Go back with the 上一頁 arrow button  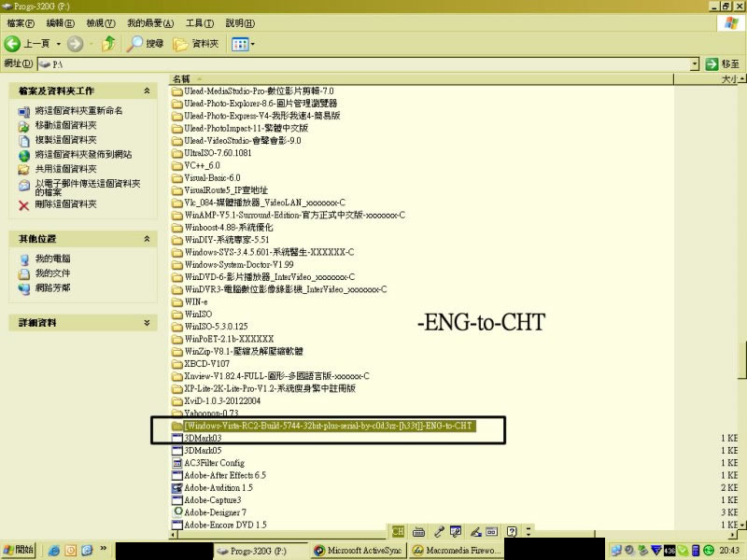tap(27, 44)
